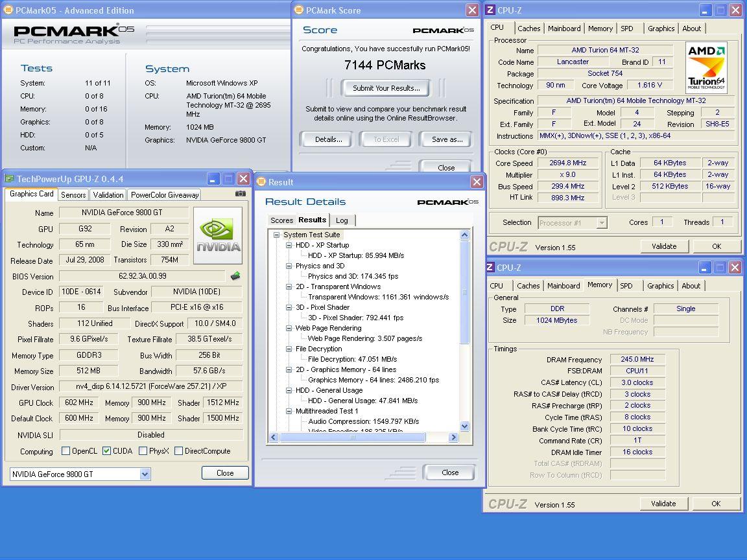
Task: Click the Save as... button
Action: pyautogui.click(x=447, y=139)
